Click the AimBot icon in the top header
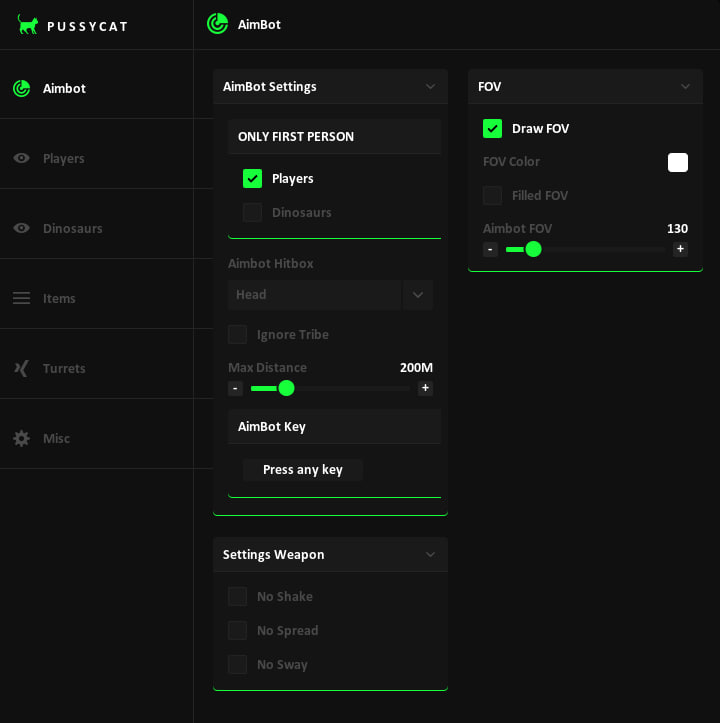This screenshot has height=723, width=720. (217, 24)
